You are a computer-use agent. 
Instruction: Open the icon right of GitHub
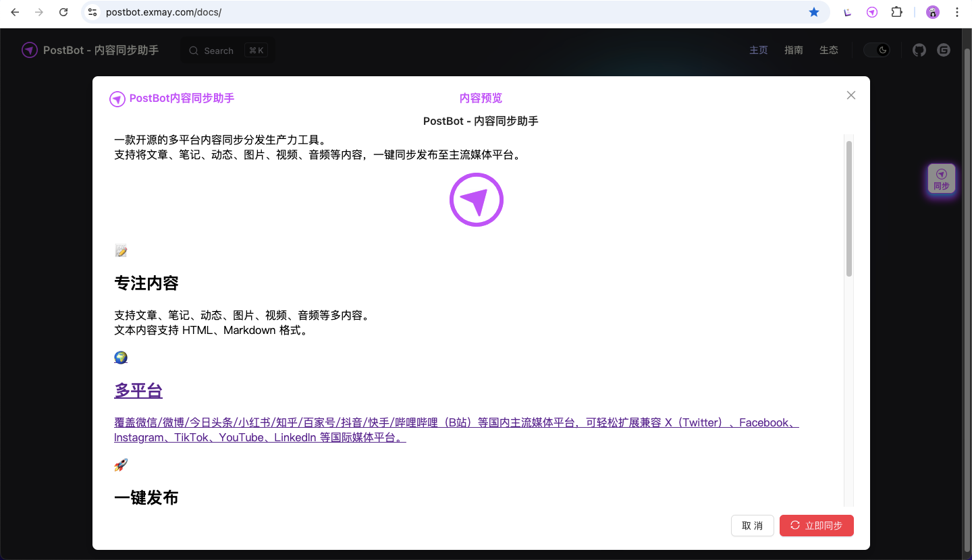tap(944, 50)
